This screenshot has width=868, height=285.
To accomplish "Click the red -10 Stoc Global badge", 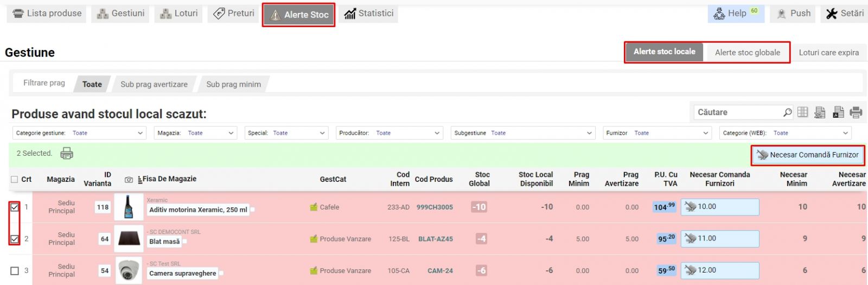I will [x=479, y=207].
